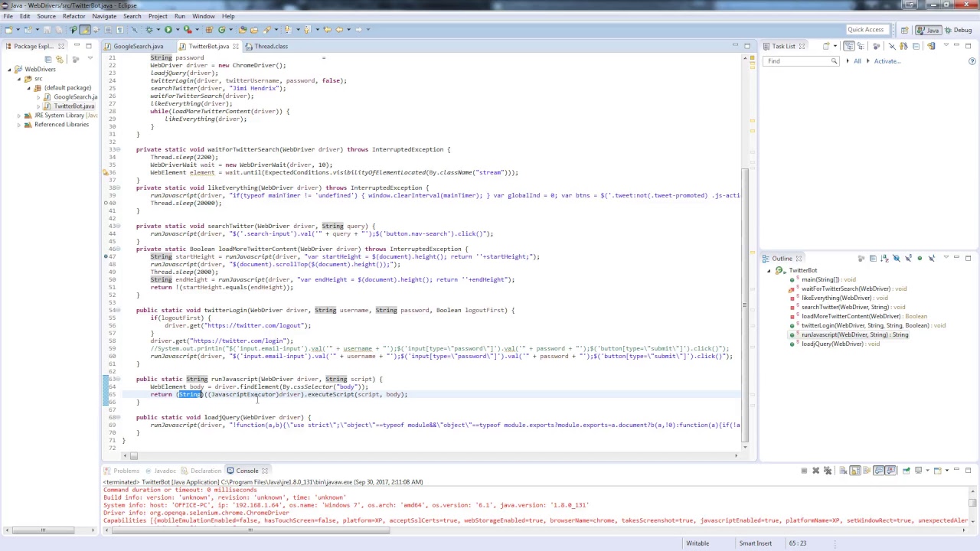Click the Task List help question-mark icon

pyautogui.click(x=972, y=61)
